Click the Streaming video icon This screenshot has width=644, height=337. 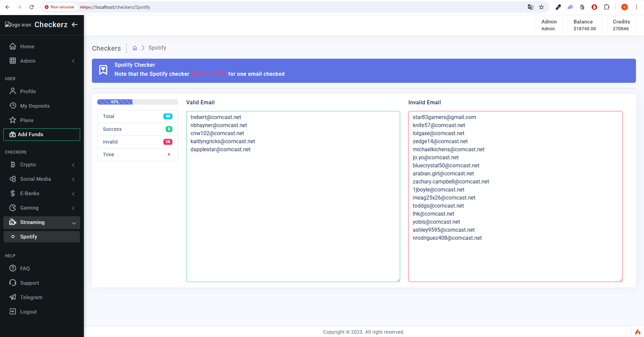[13, 222]
